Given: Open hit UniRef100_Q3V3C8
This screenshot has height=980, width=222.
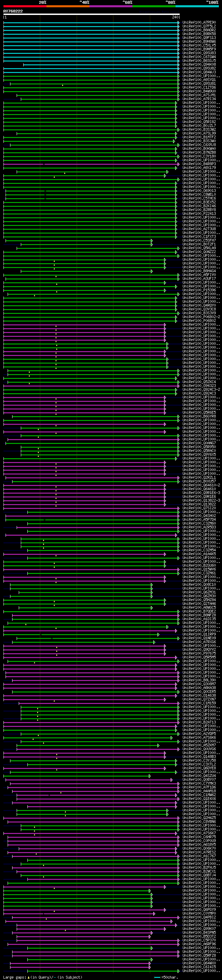Looking at the screenshot, I should (199, 309).
